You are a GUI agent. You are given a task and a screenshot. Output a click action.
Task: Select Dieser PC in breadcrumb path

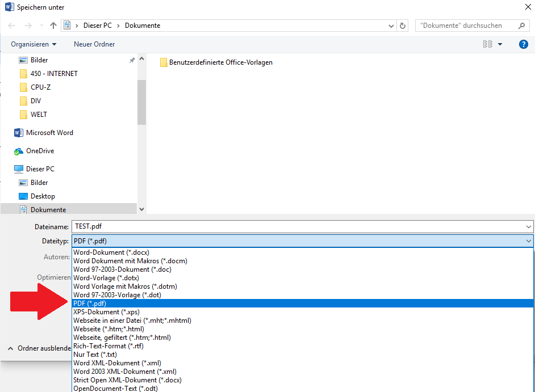pos(98,26)
